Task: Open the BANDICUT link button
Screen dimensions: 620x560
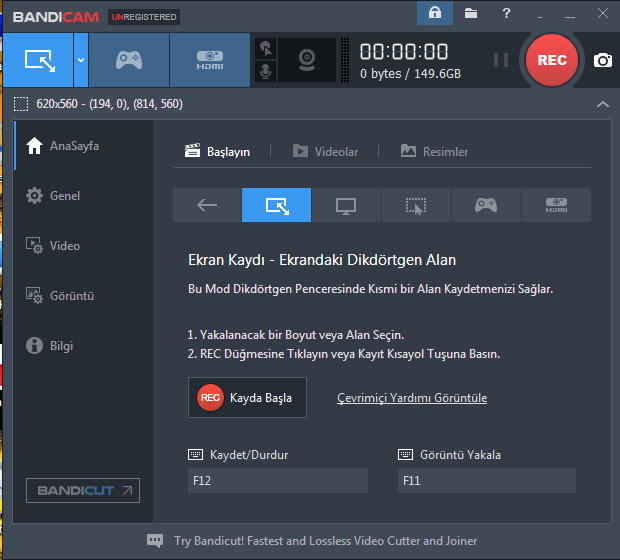Action: coord(83,490)
